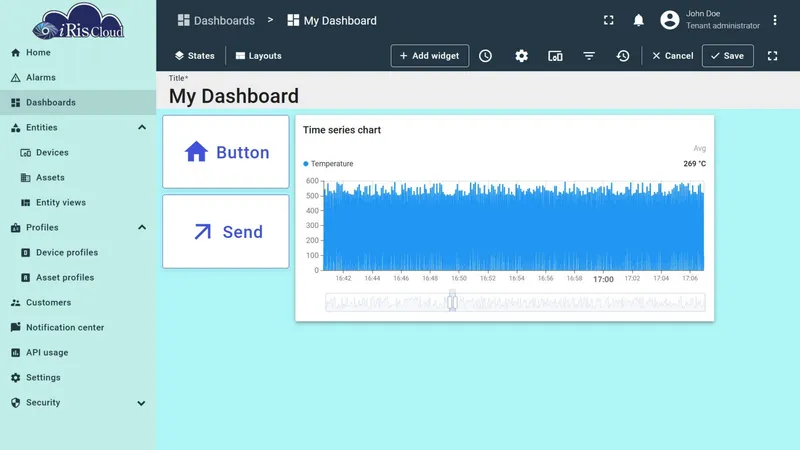Open Asset profiles
The height and width of the screenshot is (450, 800).
[78, 278]
